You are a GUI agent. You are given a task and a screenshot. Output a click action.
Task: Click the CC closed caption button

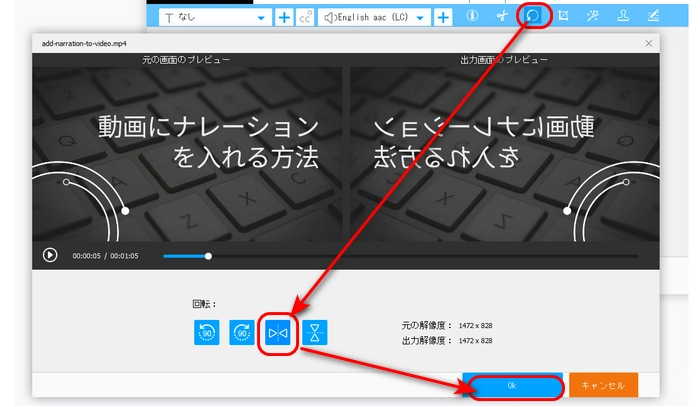coord(306,18)
